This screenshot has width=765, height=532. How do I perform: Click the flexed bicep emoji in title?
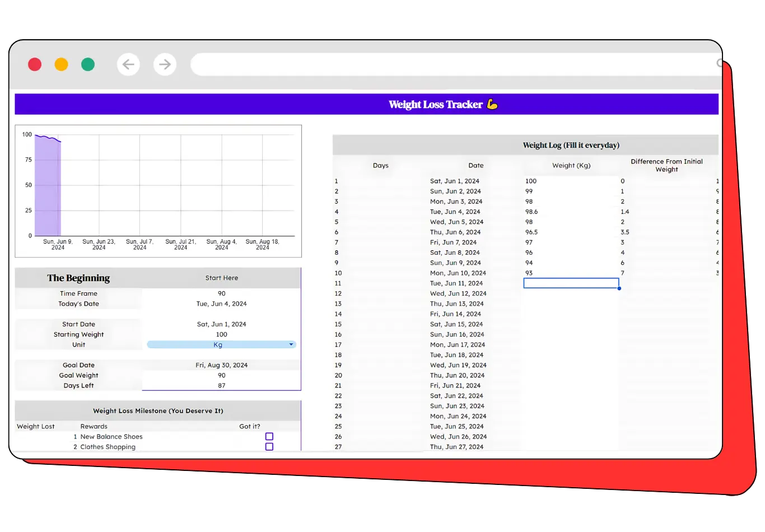pyautogui.click(x=492, y=104)
